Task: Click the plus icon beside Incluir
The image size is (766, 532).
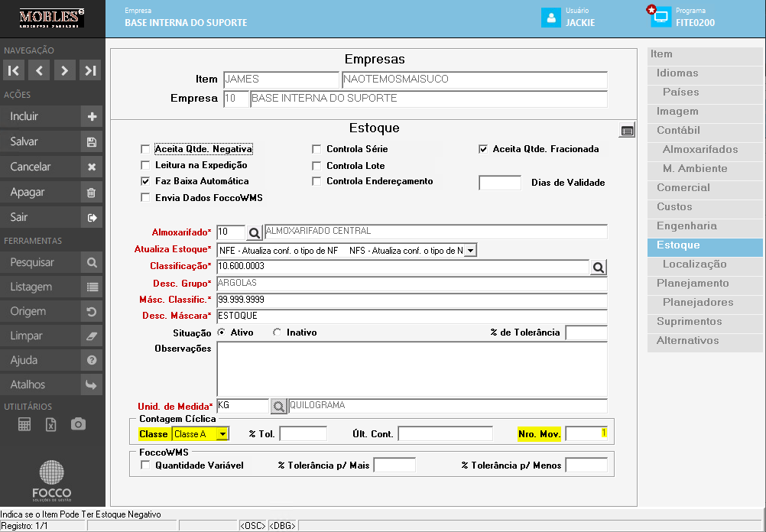Action: 92,117
